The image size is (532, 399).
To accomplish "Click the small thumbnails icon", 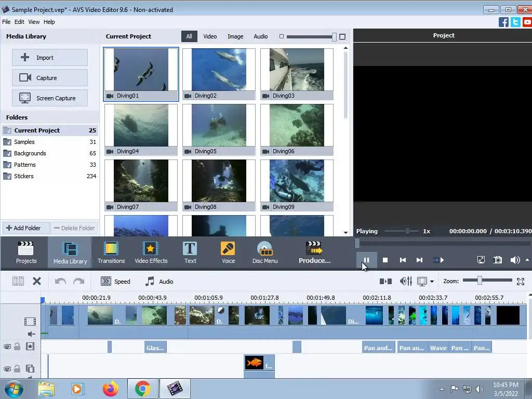I will pyautogui.click(x=281, y=36).
